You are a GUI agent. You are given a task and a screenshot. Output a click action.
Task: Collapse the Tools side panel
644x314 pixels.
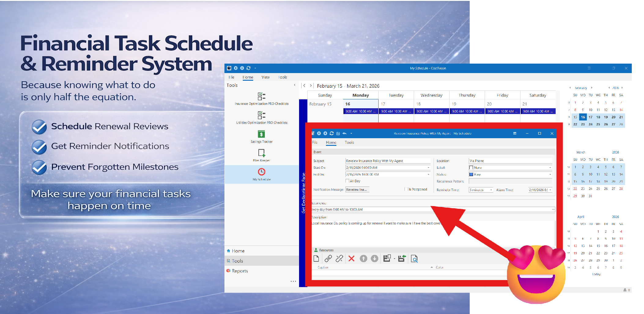point(294,85)
